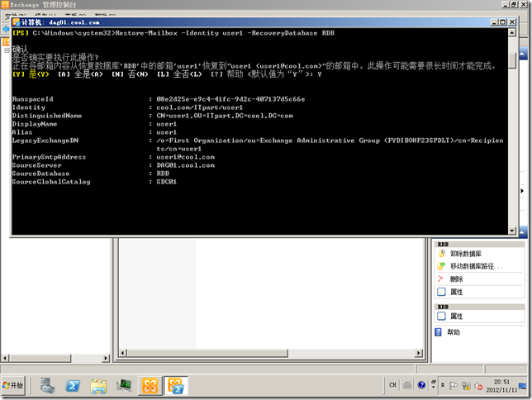This screenshot has width=532, height=400.
Task: Click the LegacyExchangeDN value line
Action: [330, 140]
